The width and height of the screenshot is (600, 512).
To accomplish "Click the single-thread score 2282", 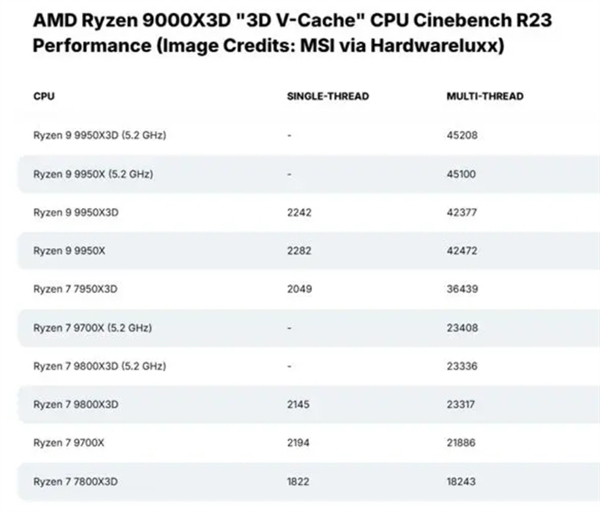I will pos(299,251).
